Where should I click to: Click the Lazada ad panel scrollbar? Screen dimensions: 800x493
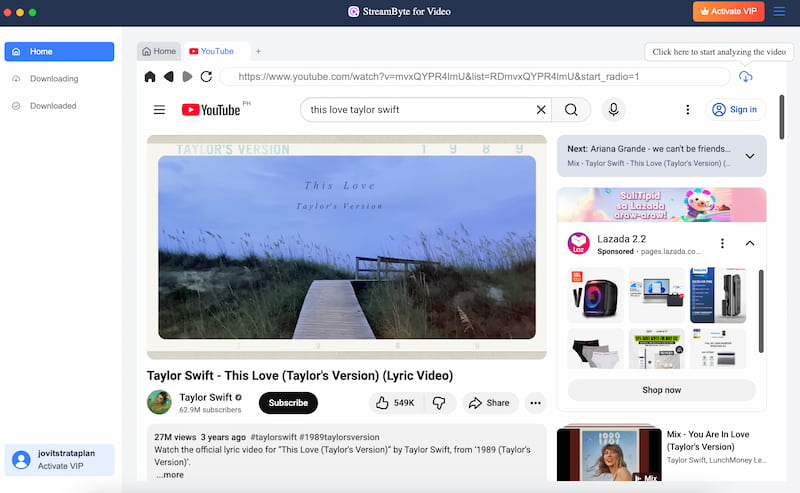(x=761, y=311)
